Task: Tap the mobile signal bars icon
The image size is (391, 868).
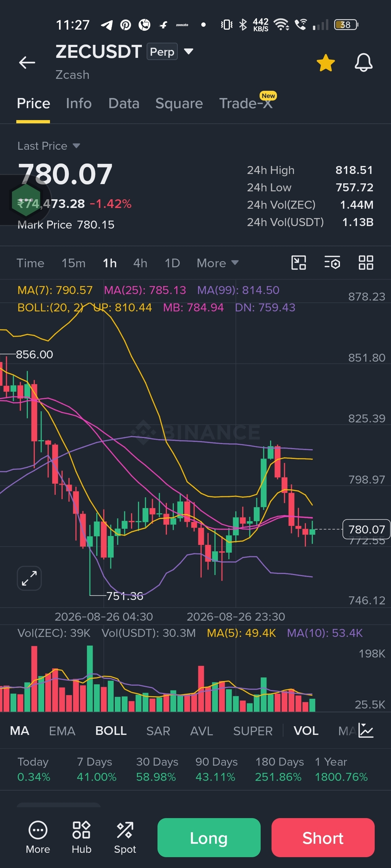Action: tap(321, 25)
